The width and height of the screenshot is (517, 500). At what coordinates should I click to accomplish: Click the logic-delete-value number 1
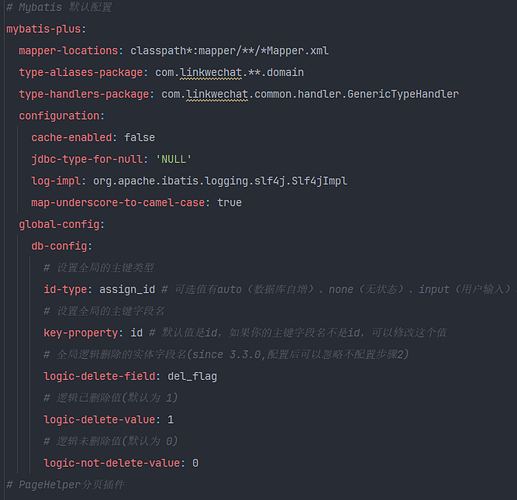tap(171, 419)
